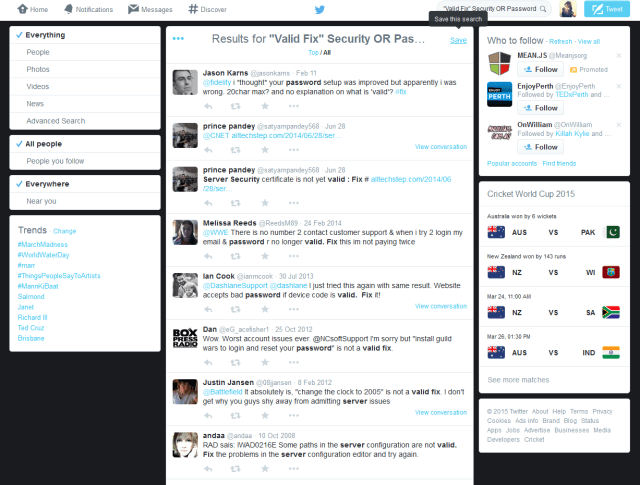
Task: Retweet andaa's tweet
Action: coord(236,469)
